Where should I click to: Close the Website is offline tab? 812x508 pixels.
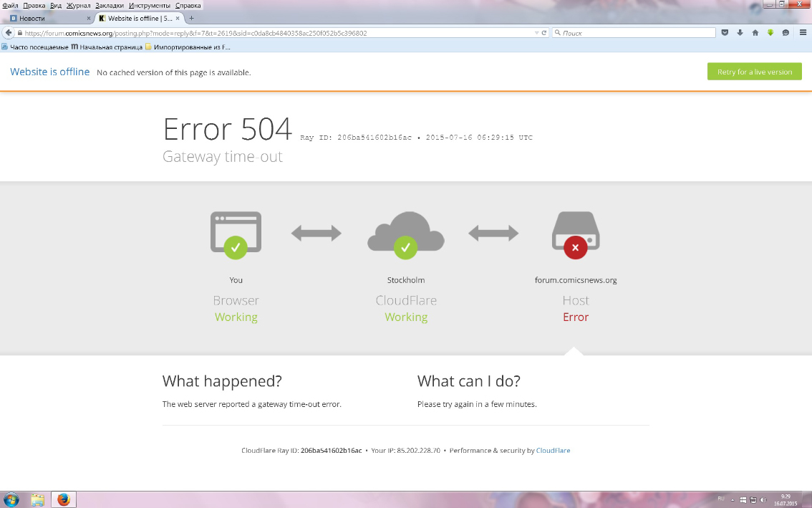[178, 18]
